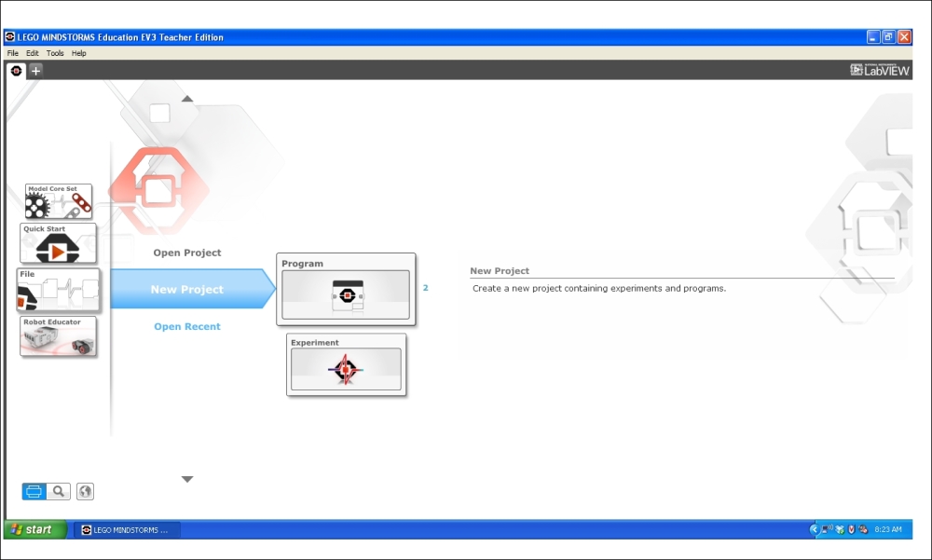Click the Windows start button
Viewport: 932px width, 560px height.
tap(35, 529)
